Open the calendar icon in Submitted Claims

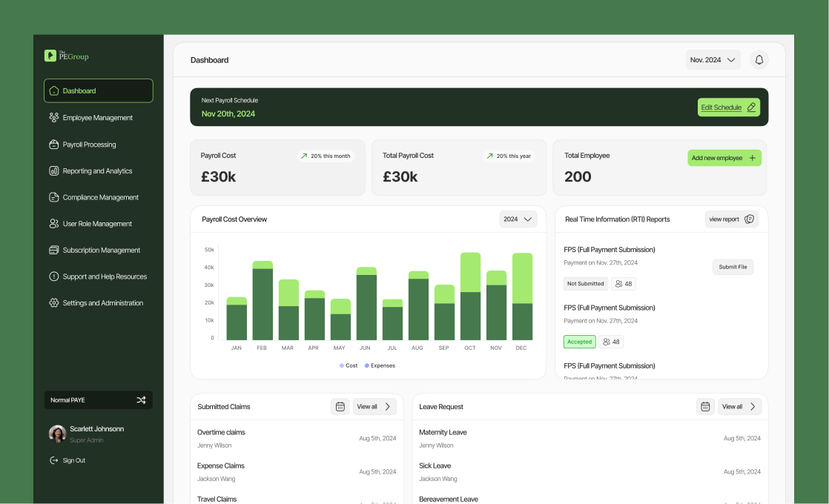[340, 406]
